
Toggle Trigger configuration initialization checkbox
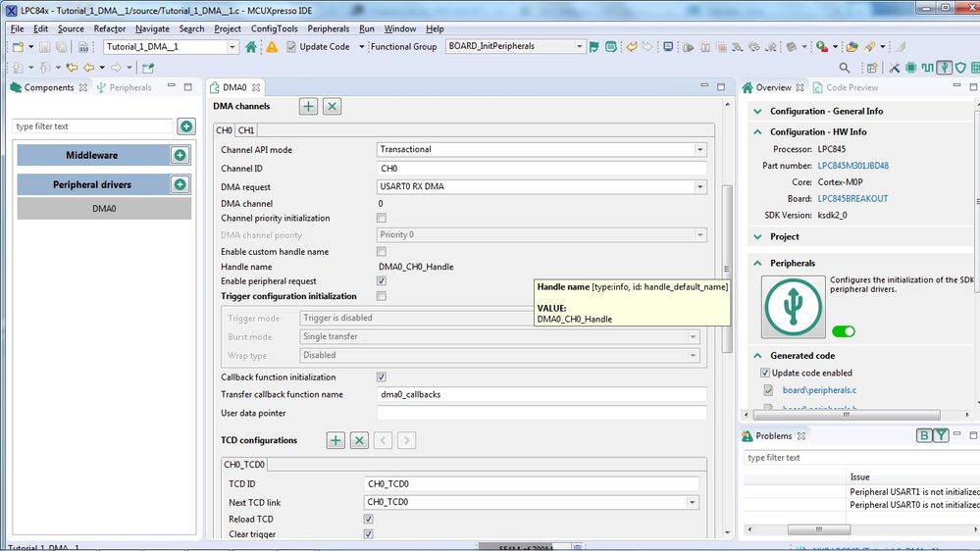tap(382, 296)
